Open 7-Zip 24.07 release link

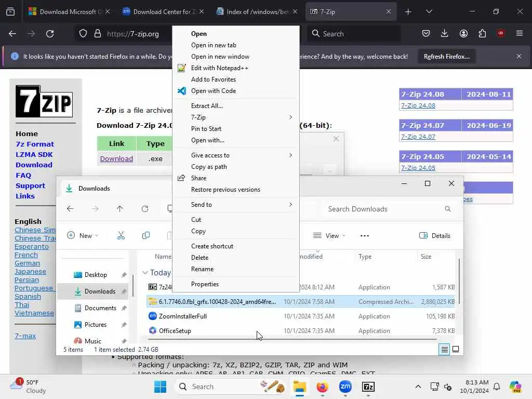pos(418,137)
